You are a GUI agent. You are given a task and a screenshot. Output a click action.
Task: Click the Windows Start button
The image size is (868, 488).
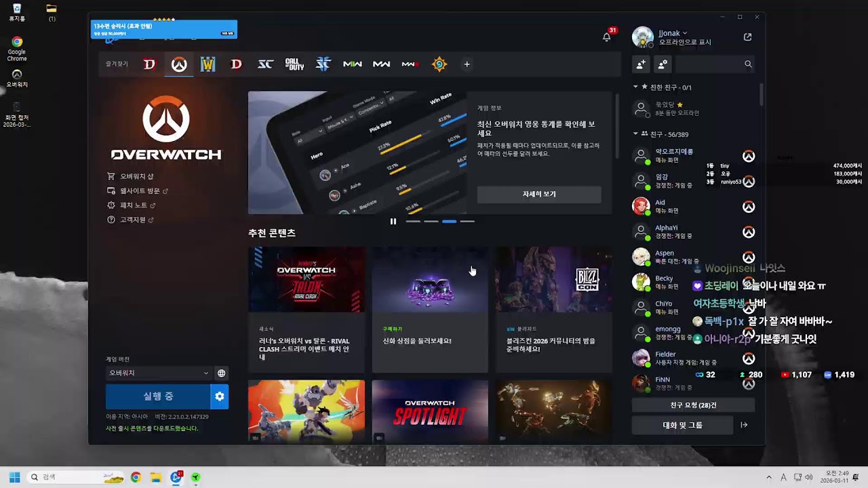(x=14, y=477)
